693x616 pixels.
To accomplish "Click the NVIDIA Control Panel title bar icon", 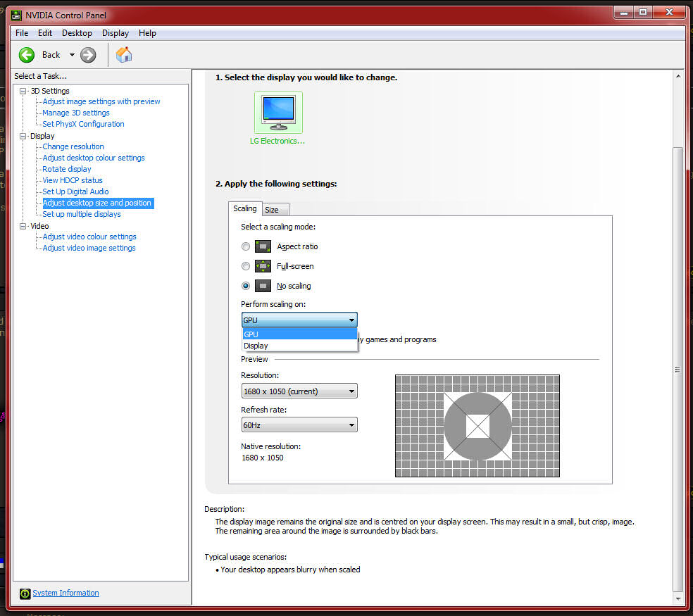I will (16, 15).
